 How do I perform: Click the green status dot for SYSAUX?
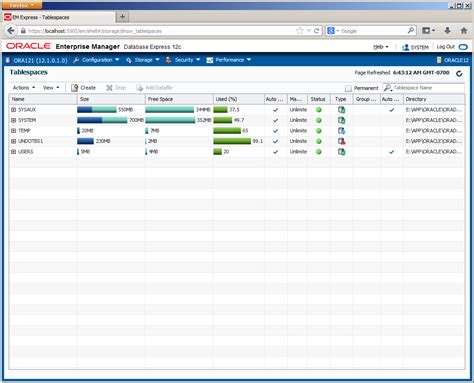319,110
